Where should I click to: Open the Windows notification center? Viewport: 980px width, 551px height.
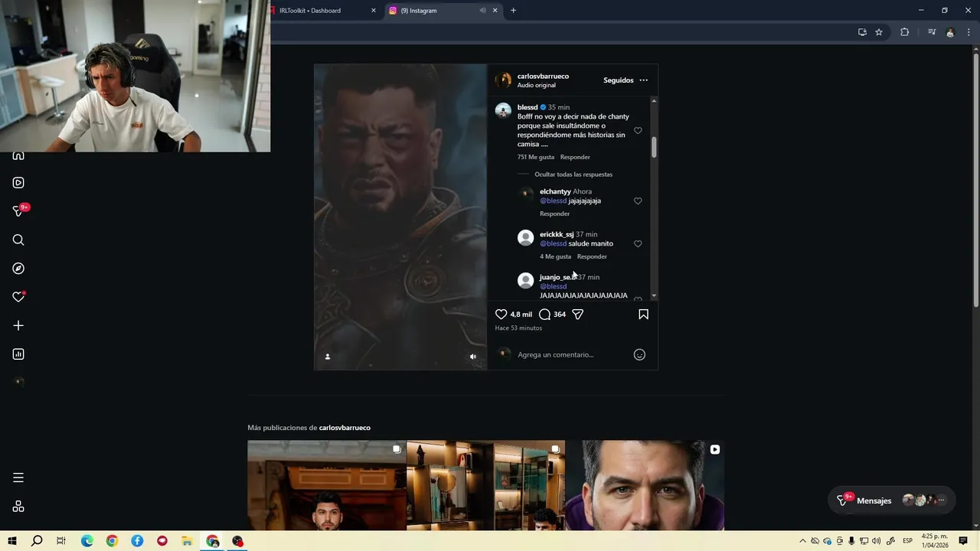point(963,541)
